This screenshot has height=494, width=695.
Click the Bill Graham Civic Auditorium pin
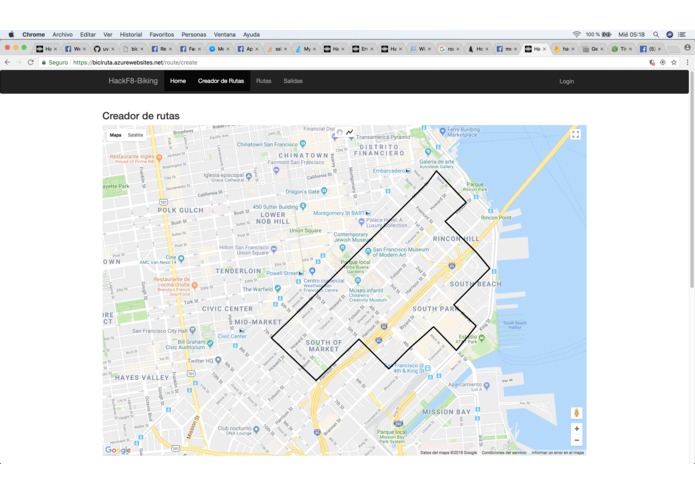(x=210, y=343)
